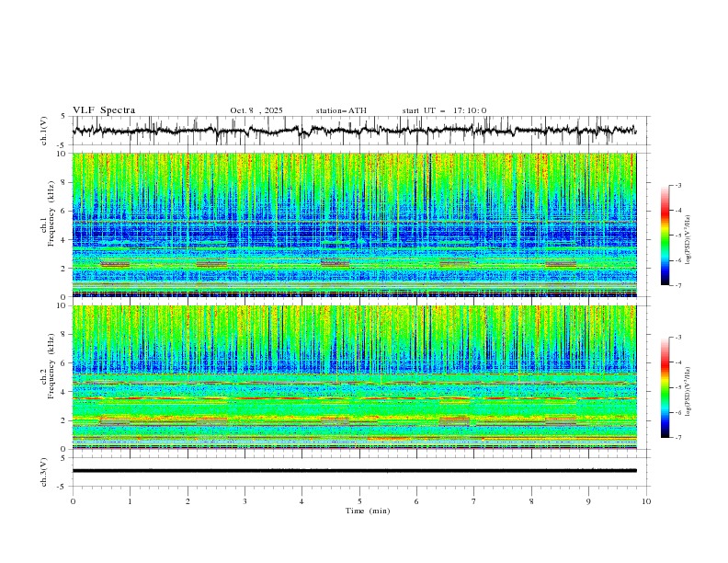Click the "station=ATH" header label
The height and width of the screenshot is (563, 728).
point(341,110)
